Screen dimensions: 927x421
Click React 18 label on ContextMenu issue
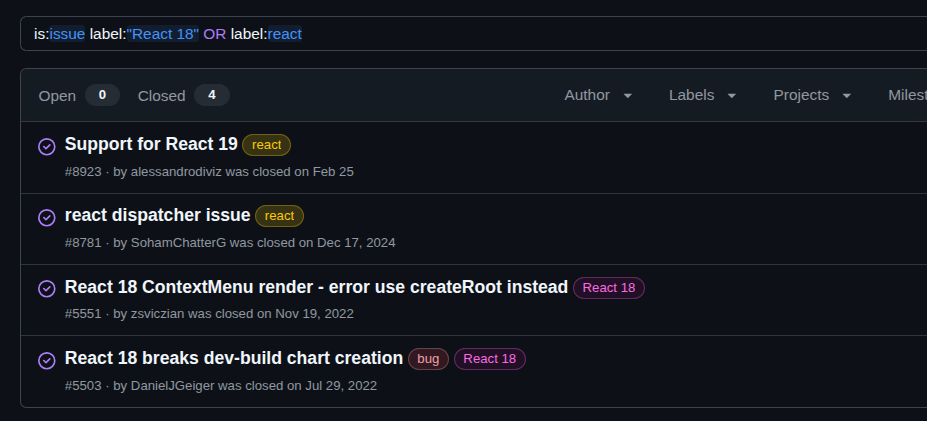(608, 288)
